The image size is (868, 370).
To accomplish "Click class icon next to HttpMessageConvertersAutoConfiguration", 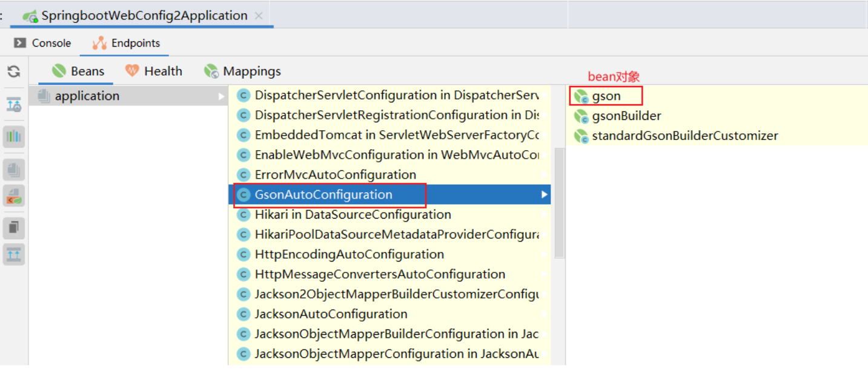I will 244,274.
